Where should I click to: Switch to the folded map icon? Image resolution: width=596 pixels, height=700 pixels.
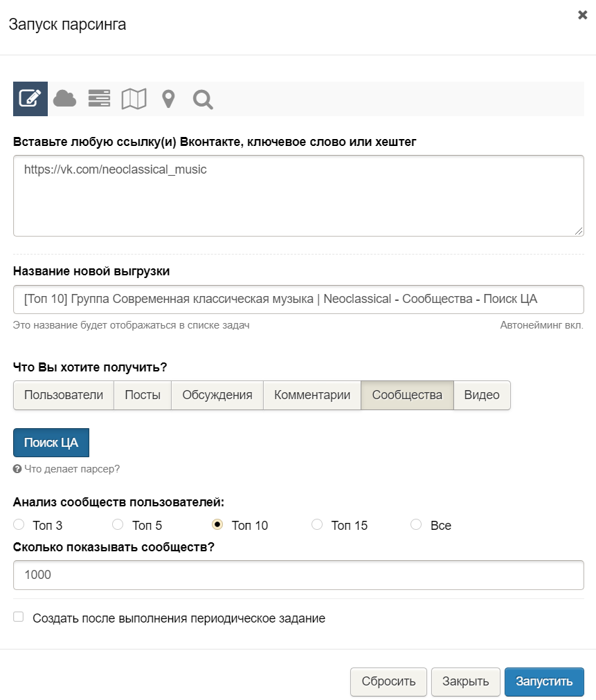pos(134,99)
